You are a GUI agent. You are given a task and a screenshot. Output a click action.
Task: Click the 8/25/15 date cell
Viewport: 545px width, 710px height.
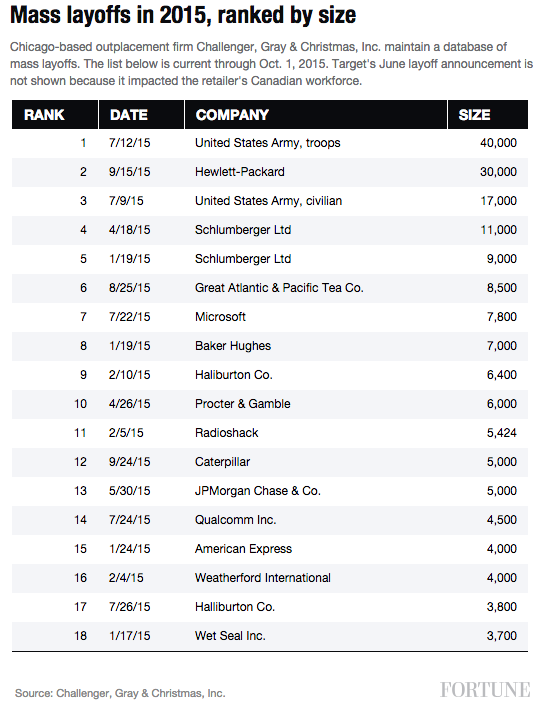129,288
